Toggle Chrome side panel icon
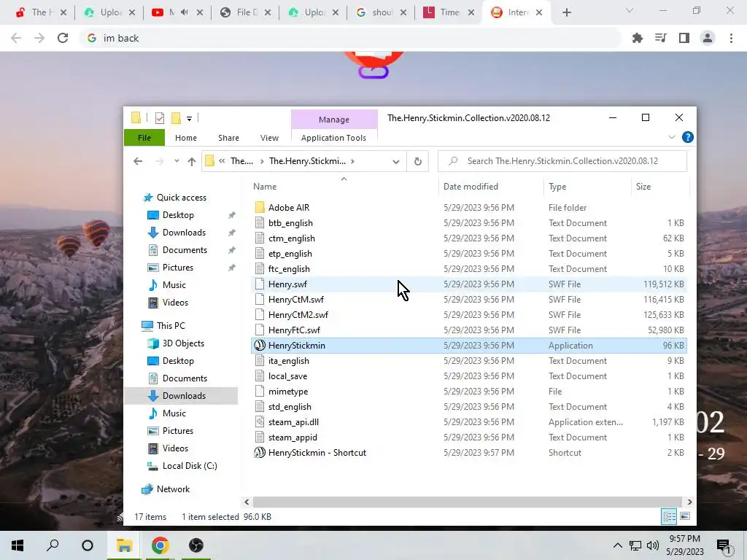747x560 pixels. click(x=684, y=38)
